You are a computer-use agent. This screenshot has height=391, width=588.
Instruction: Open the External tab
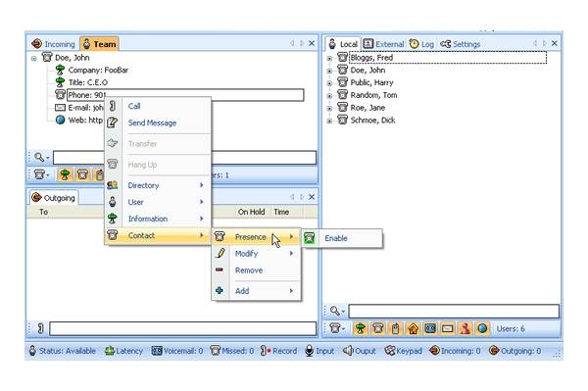tap(383, 44)
